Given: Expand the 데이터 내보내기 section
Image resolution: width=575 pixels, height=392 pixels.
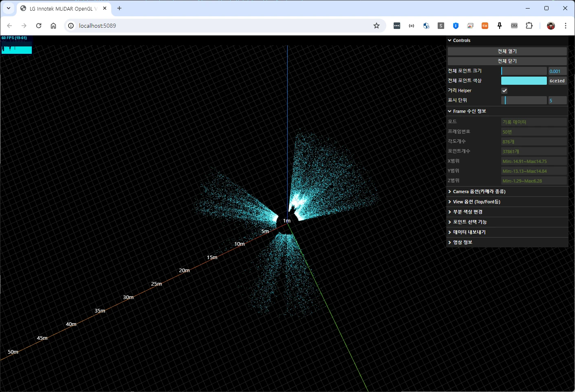Looking at the screenshot, I should (507, 232).
